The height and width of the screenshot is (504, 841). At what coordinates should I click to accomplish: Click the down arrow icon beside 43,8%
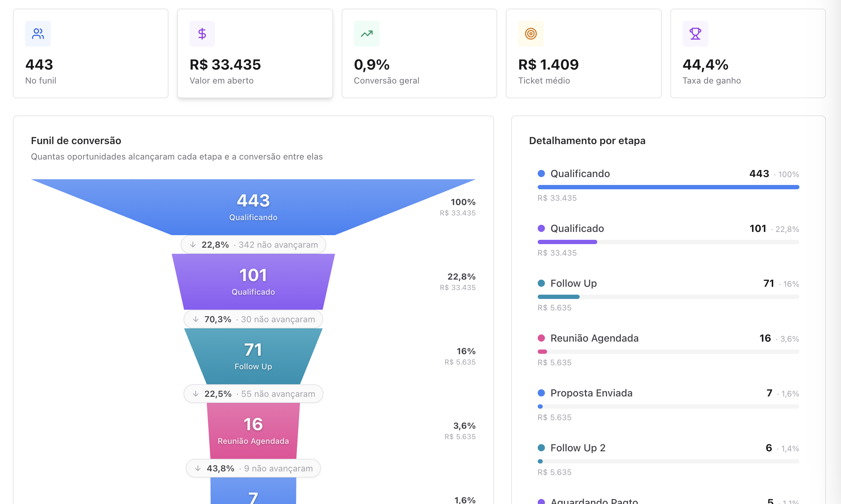(x=198, y=468)
